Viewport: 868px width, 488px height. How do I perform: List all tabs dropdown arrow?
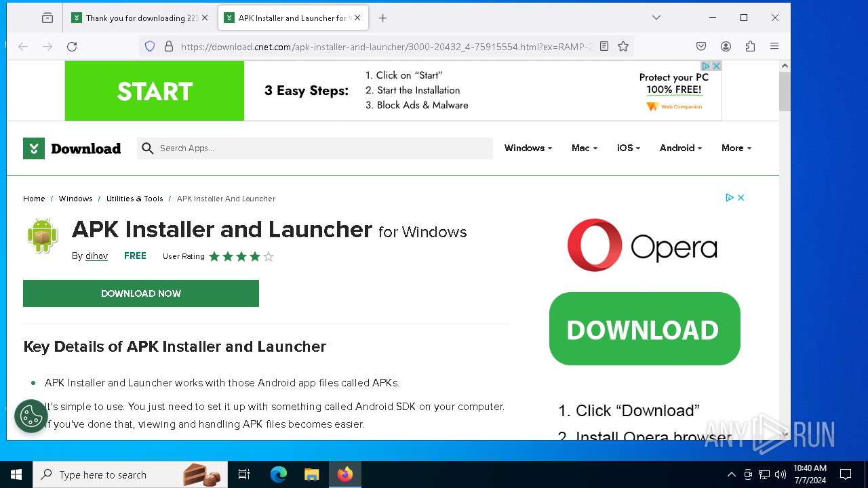click(656, 18)
